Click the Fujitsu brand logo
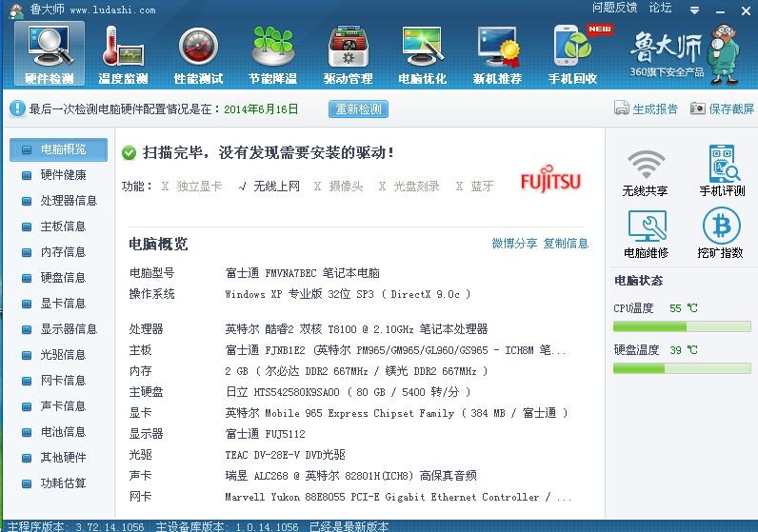Screen dimensions: 758x532 coord(550,180)
